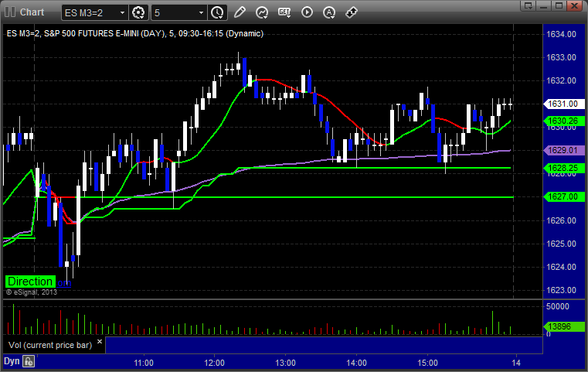Open the circled A alerts icon
588x372 pixels.
coord(329,13)
